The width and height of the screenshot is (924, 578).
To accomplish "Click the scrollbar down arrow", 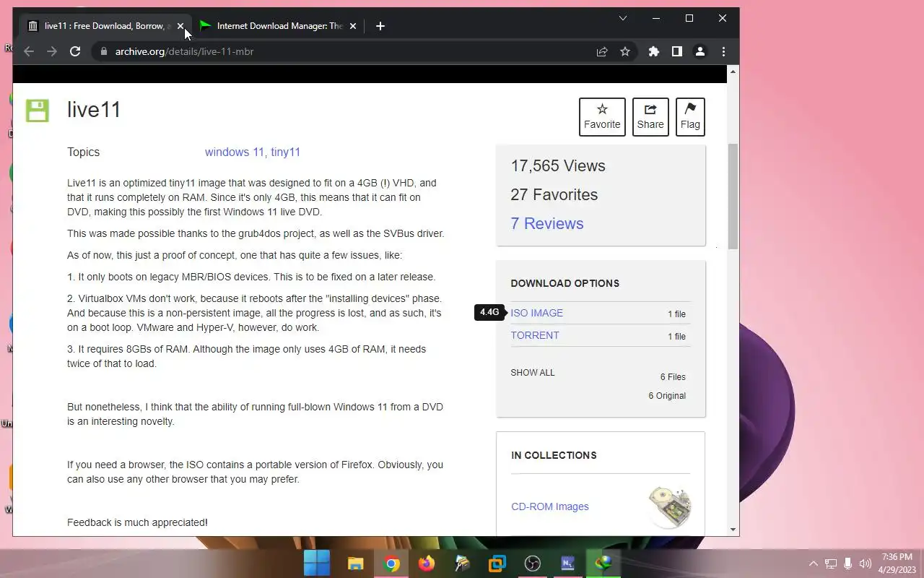I will point(733,530).
